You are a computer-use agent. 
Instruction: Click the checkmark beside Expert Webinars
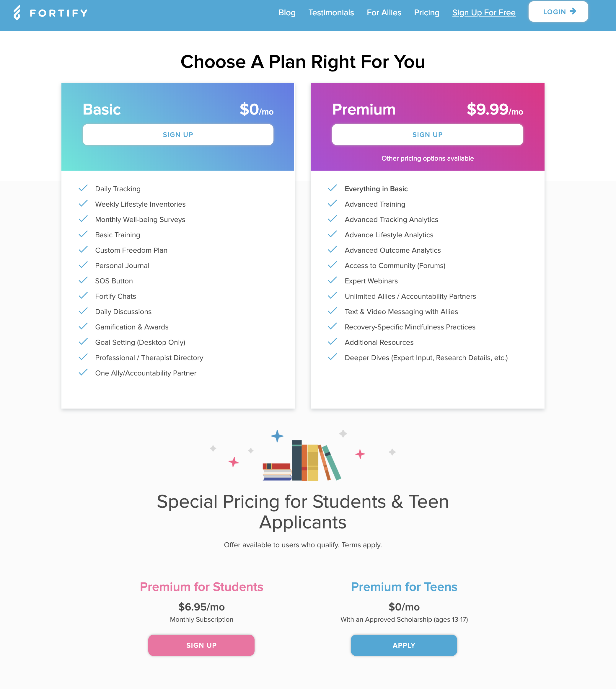point(333,280)
